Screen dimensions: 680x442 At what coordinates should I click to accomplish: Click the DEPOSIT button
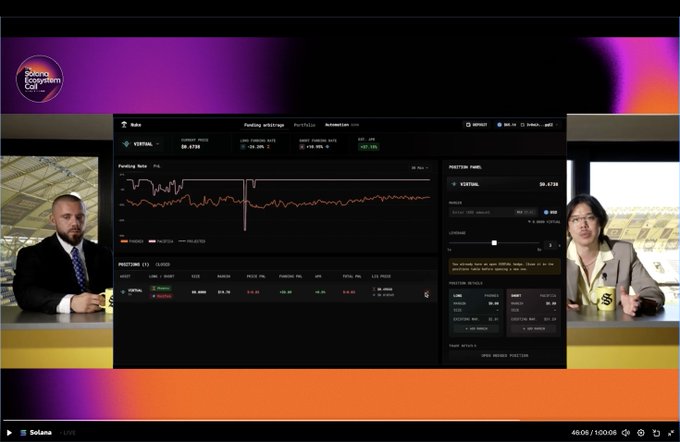[x=476, y=124]
